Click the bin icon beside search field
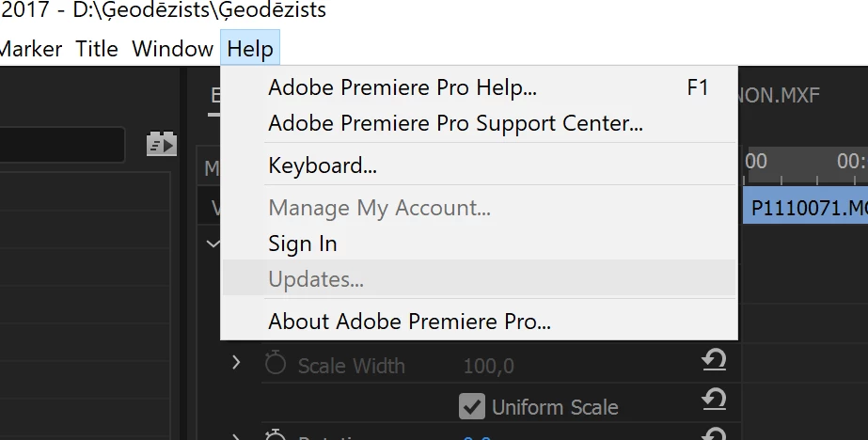 pyautogui.click(x=162, y=144)
